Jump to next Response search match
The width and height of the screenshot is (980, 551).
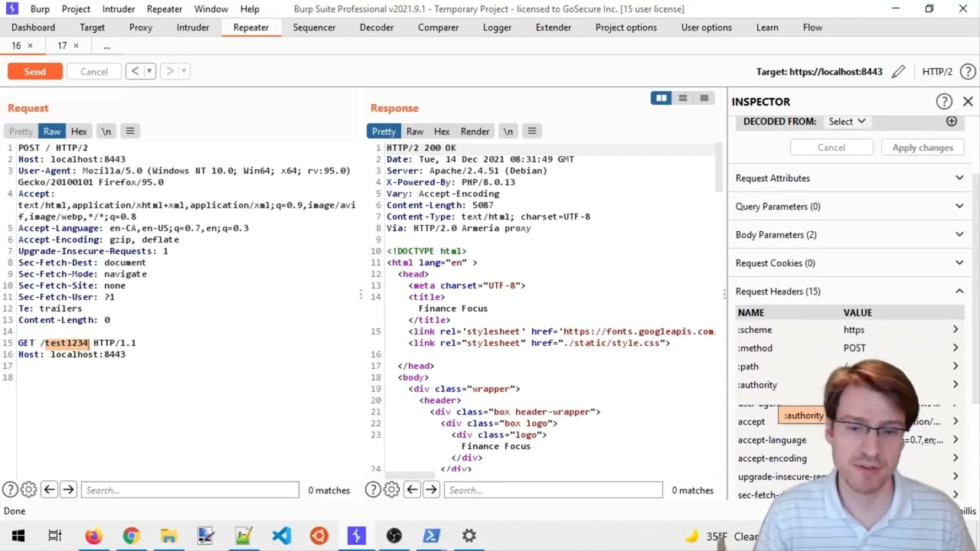point(431,490)
